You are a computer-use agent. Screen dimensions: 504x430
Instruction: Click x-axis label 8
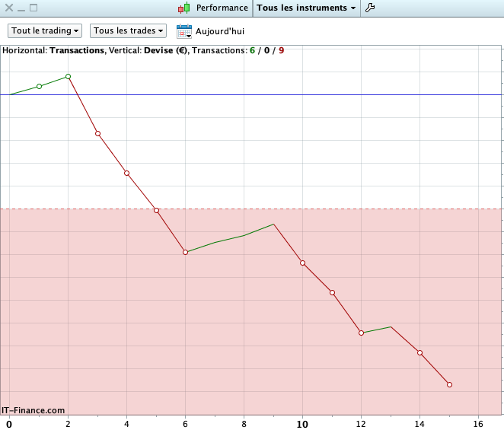coord(244,424)
